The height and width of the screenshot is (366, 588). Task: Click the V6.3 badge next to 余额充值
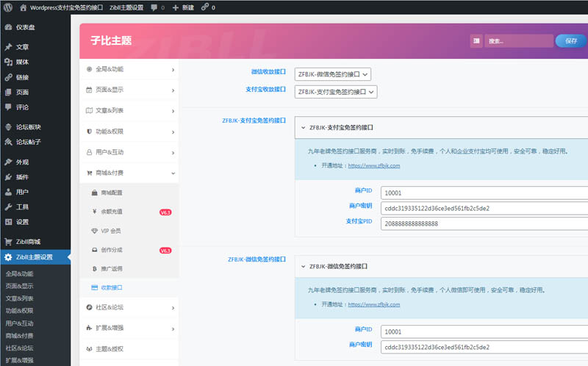coord(165,212)
